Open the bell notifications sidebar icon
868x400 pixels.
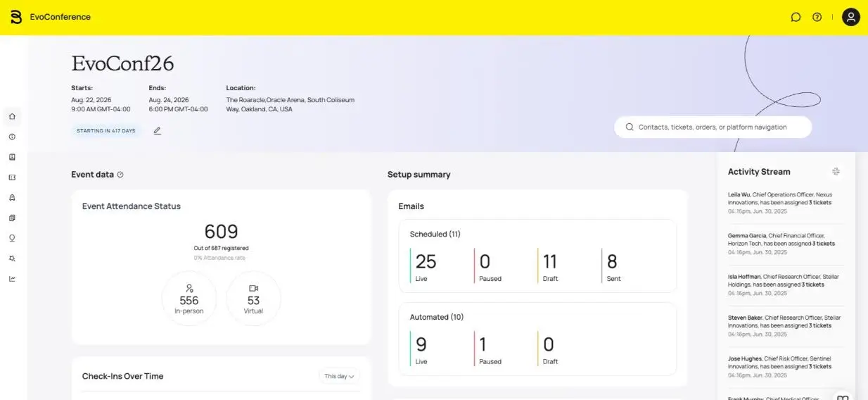click(x=12, y=197)
